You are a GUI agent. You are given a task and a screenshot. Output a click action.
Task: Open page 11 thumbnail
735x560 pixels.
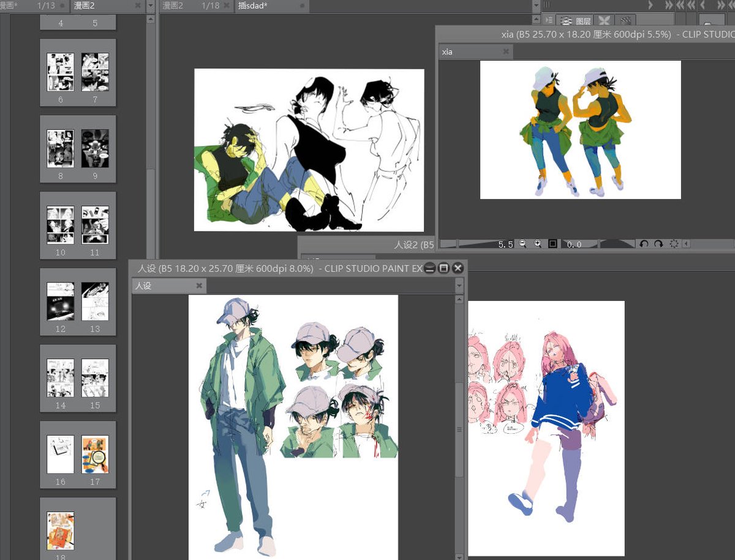pos(95,225)
